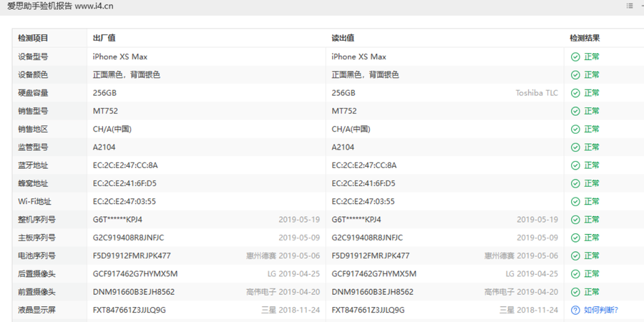The width and height of the screenshot is (644, 322).
Task: Select the 液晶显示屏 row label
Action: [x=36, y=310]
